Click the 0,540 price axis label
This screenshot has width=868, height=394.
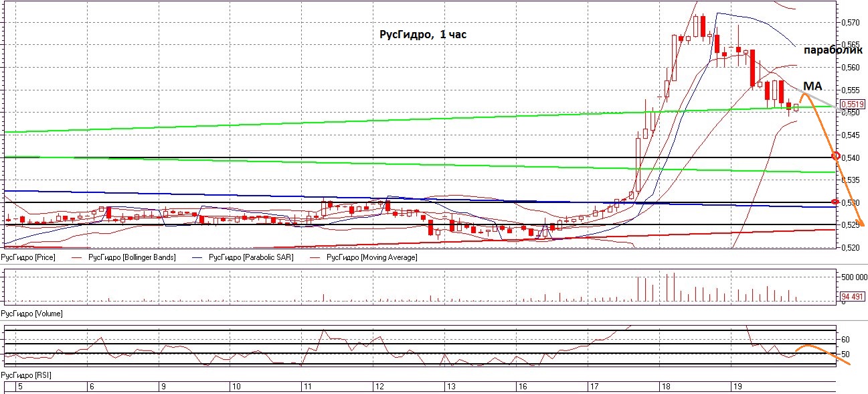point(850,157)
